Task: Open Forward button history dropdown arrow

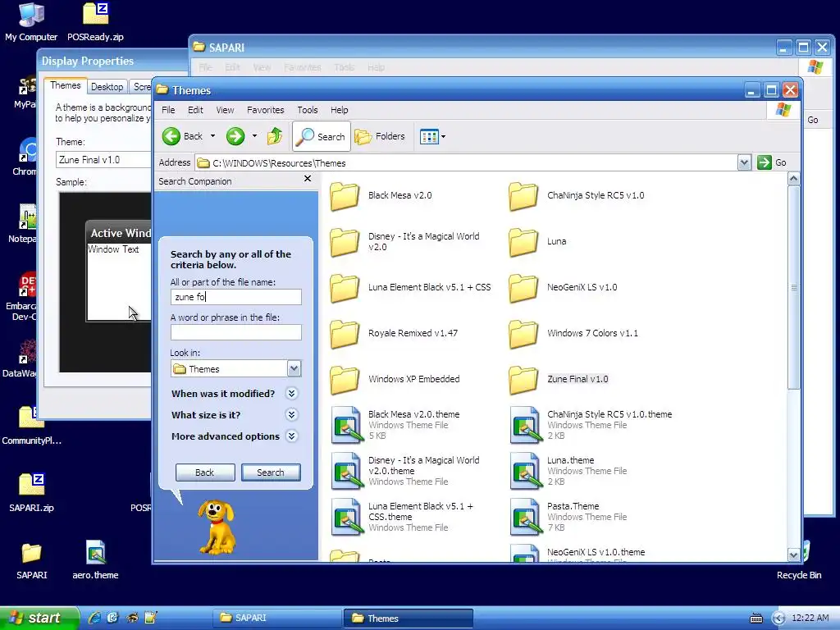Action: [x=254, y=136]
